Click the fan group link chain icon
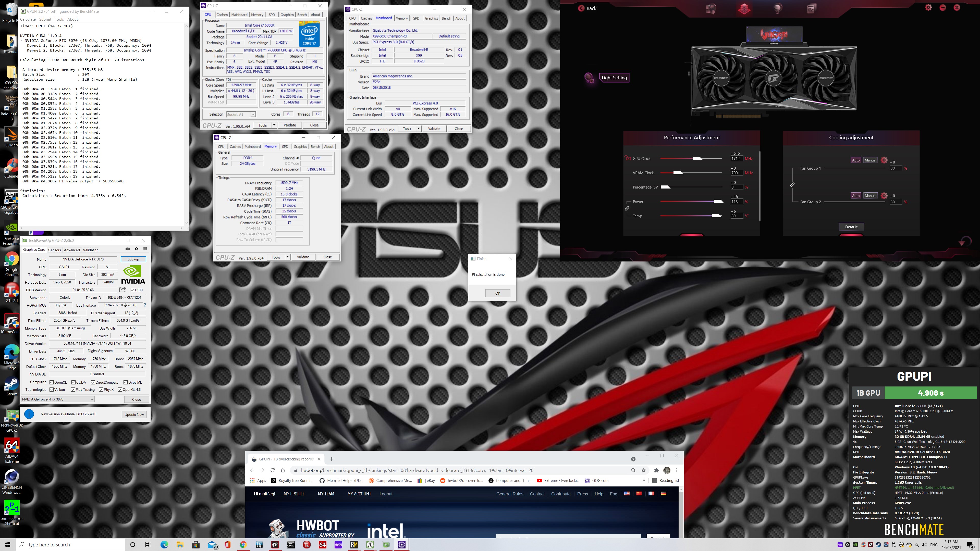The height and width of the screenshot is (551, 980). [792, 184]
